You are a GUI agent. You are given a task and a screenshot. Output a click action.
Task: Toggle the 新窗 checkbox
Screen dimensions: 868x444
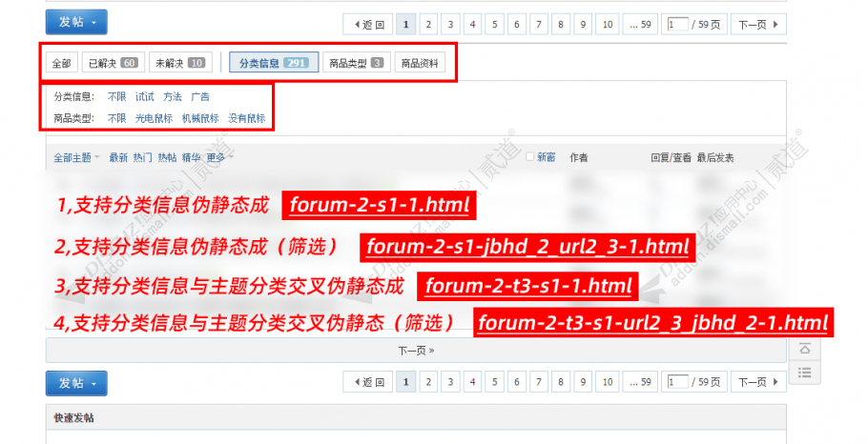point(529,157)
